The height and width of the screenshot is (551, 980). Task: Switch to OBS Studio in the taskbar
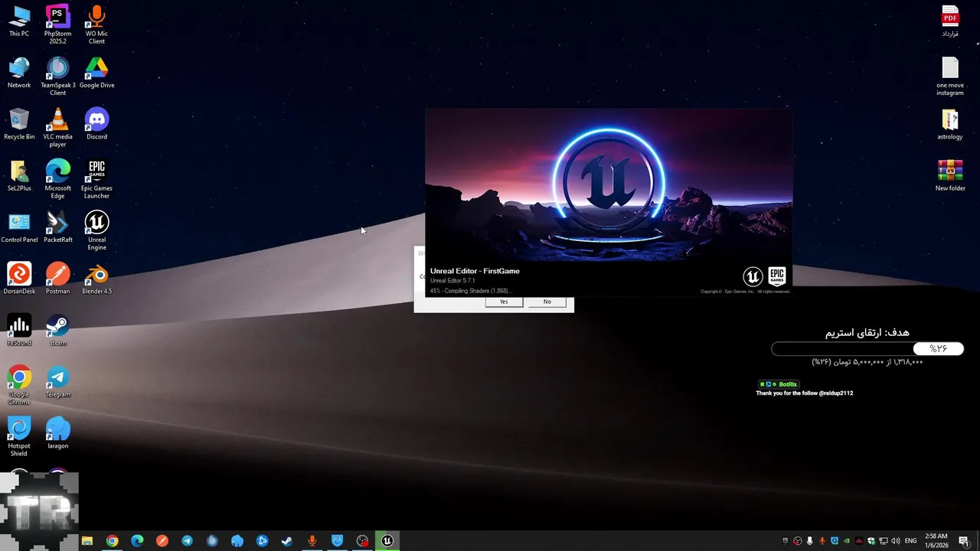coord(362,541)
